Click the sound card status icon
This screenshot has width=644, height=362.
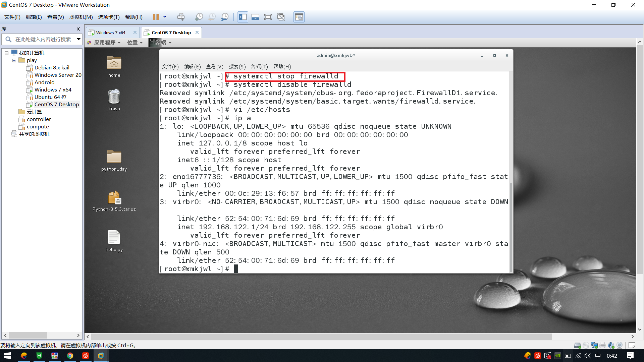[611, 345]
